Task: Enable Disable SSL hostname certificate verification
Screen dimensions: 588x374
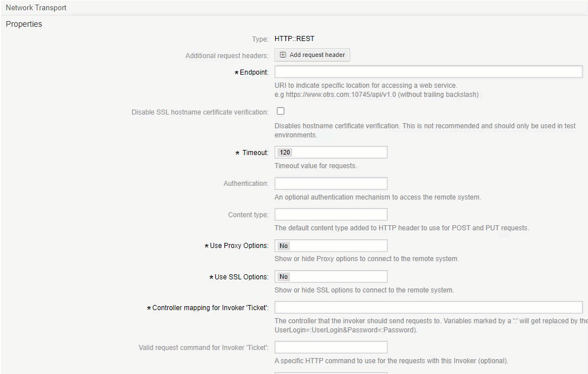Action: [x=280, y=111]
